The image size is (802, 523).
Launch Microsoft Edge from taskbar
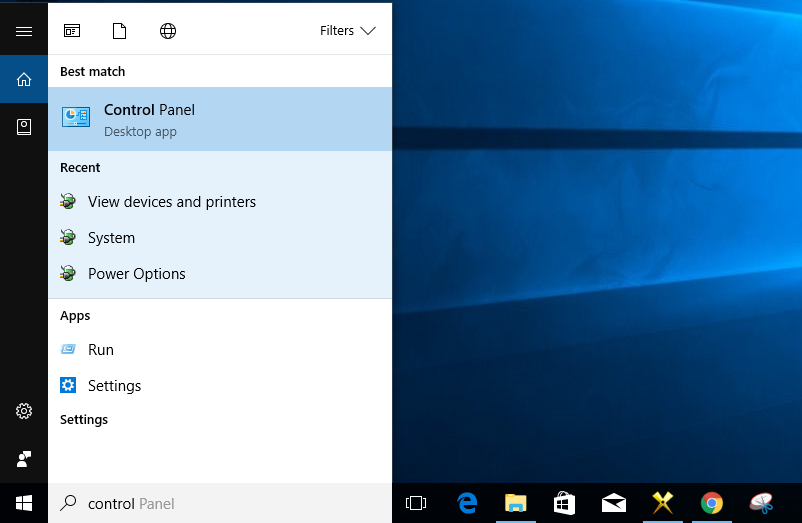[x=467, y=503]
